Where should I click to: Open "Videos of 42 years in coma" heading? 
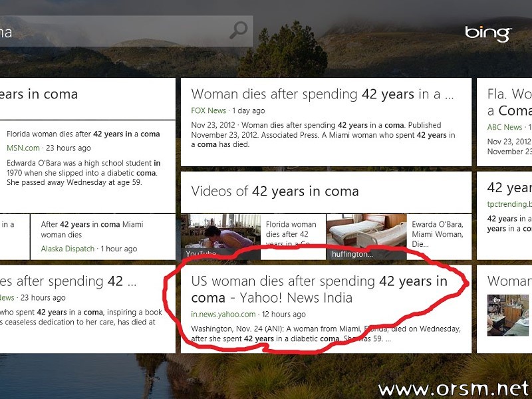click(x=275, y=192)
